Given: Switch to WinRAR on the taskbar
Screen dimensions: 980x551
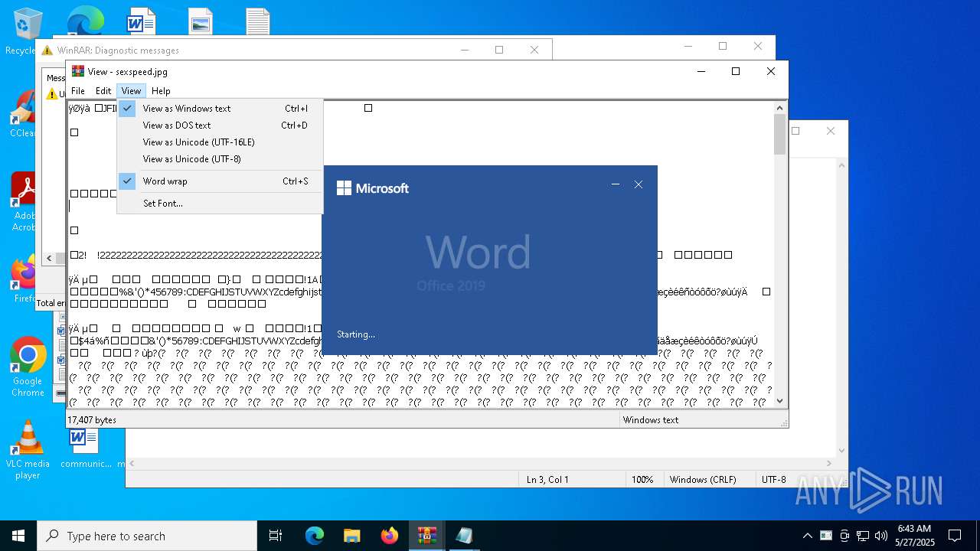Looking at the screenshot, I should pyautogui.click(x=426, y=536).
